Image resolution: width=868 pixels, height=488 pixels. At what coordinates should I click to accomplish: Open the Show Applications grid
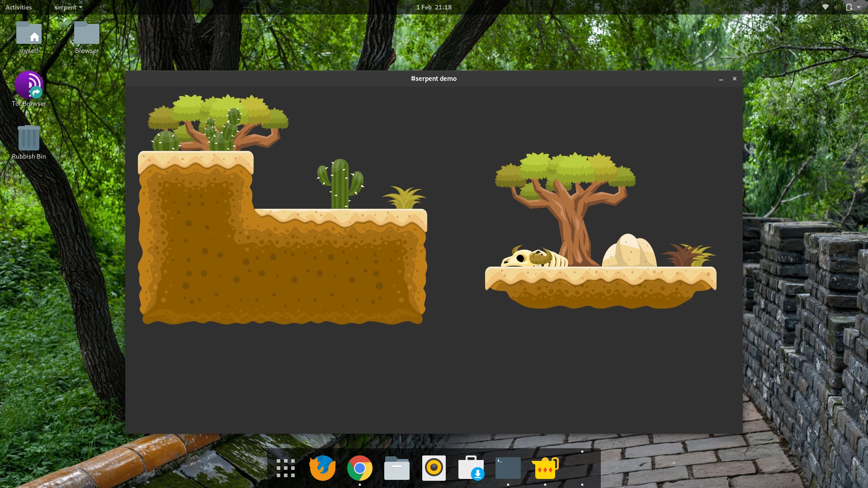click(x=285, y=468)
